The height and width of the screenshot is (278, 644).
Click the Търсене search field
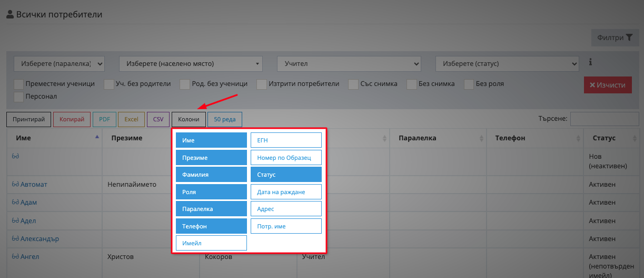point(605,119)
